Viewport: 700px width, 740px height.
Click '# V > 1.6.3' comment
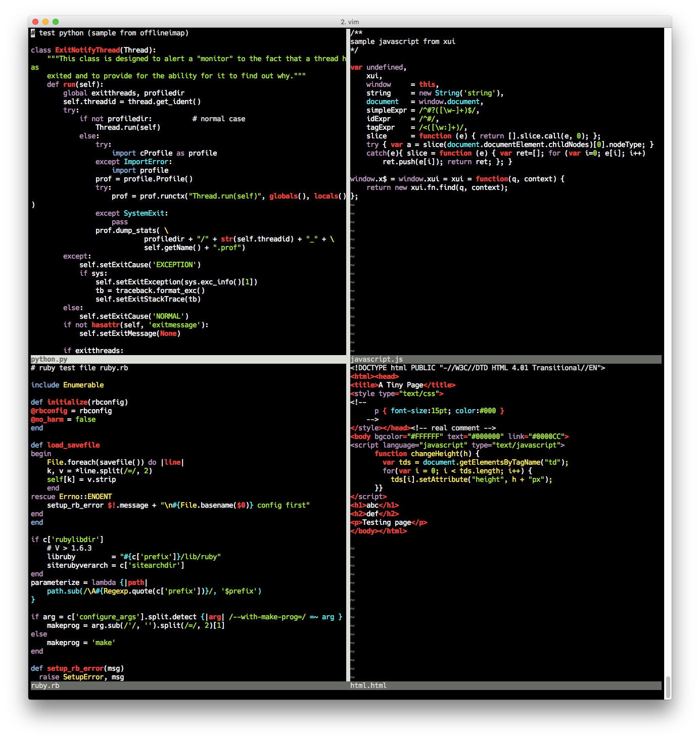pos(69,548)
